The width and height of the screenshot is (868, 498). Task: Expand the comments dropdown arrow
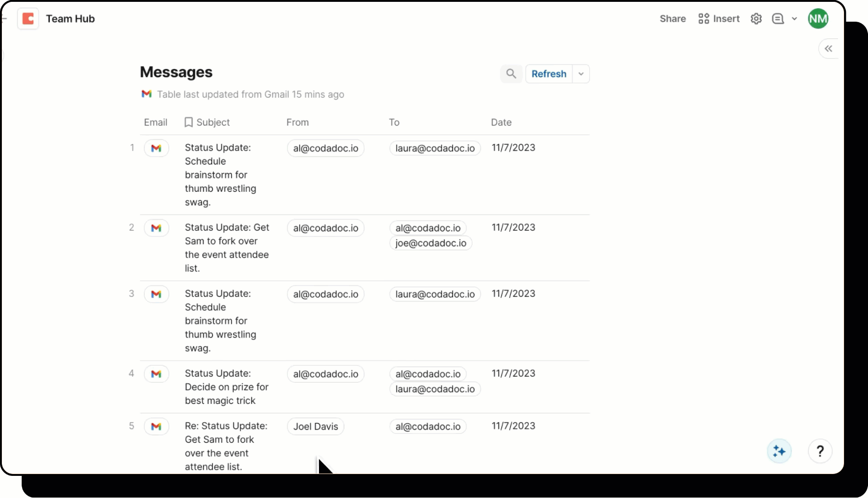(x=794, y=19)
